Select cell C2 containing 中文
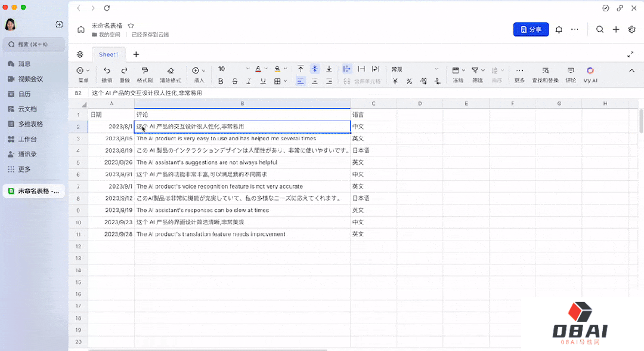The height and width of the screenshot is (351, 644). coord(373,127)
